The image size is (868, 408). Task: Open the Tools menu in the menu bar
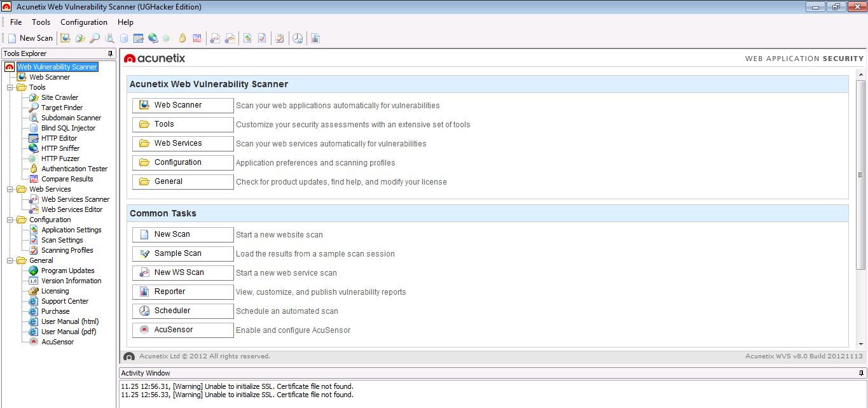41,22
